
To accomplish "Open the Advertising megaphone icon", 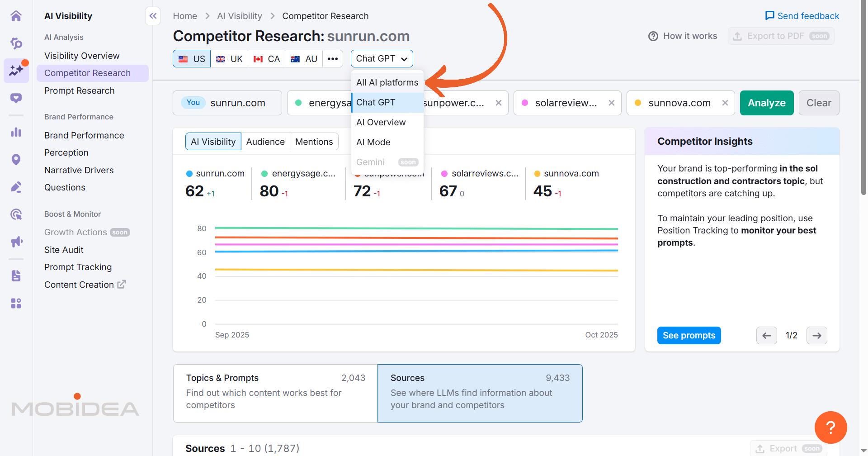I will point(16,242).
